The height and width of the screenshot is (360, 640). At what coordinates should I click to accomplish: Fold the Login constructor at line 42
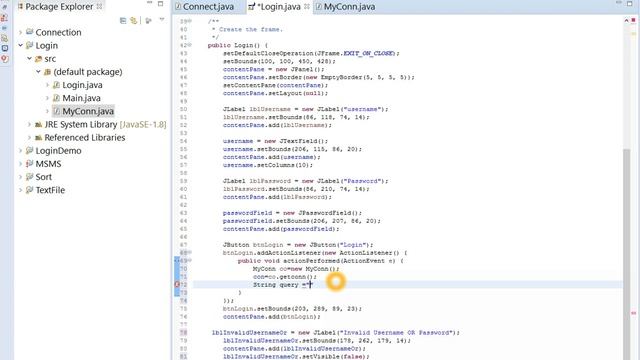pyautogui.click(x=190, y=45)
